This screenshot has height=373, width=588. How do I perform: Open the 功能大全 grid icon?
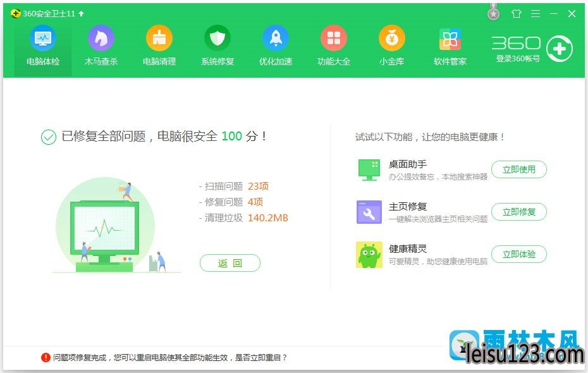tap(334, 38)
